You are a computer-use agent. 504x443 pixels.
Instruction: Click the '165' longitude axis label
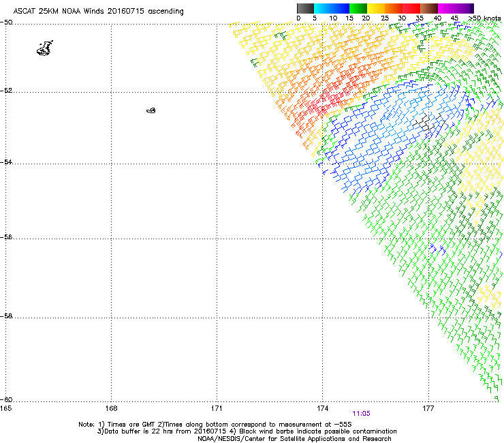(x=5, y=408)
